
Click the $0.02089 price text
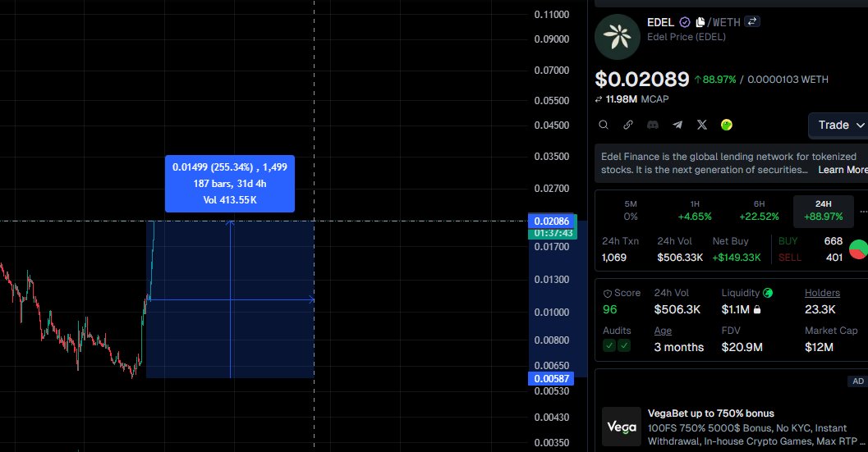coord(642,79)
